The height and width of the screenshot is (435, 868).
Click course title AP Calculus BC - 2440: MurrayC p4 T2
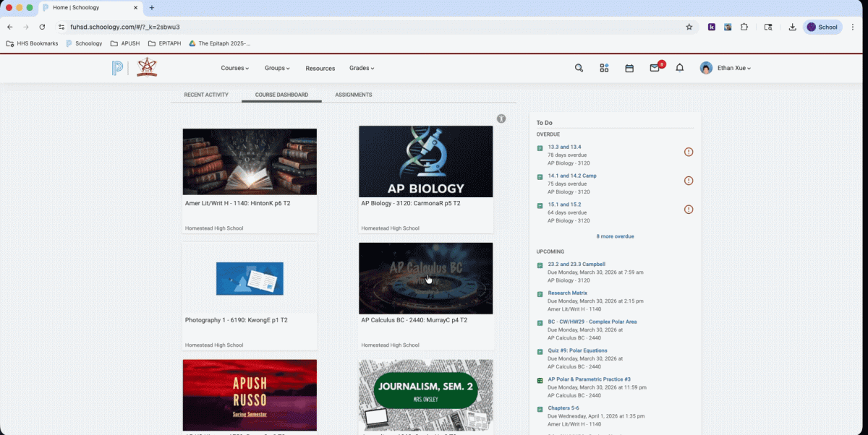coord(414,320)
